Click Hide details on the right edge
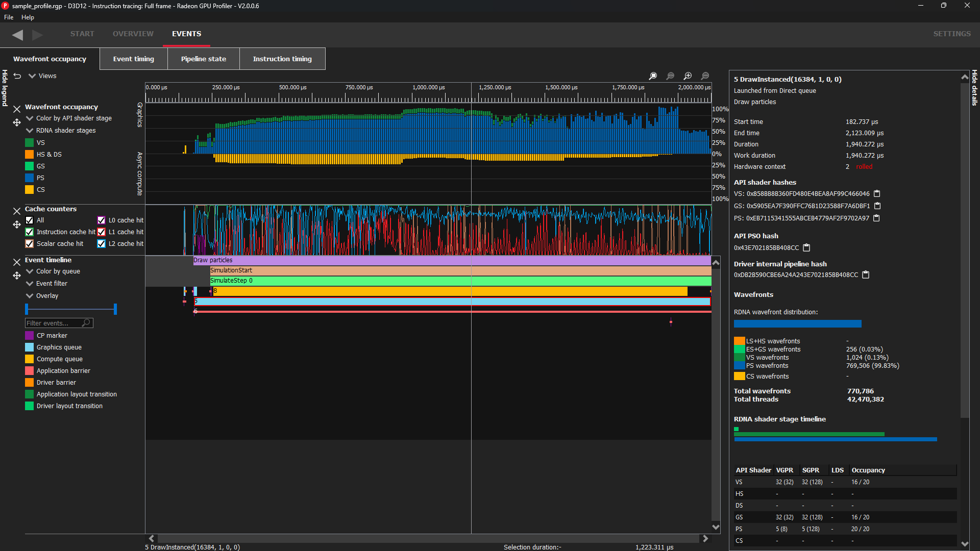The image size is (980, 551). (x=973, y=92)
